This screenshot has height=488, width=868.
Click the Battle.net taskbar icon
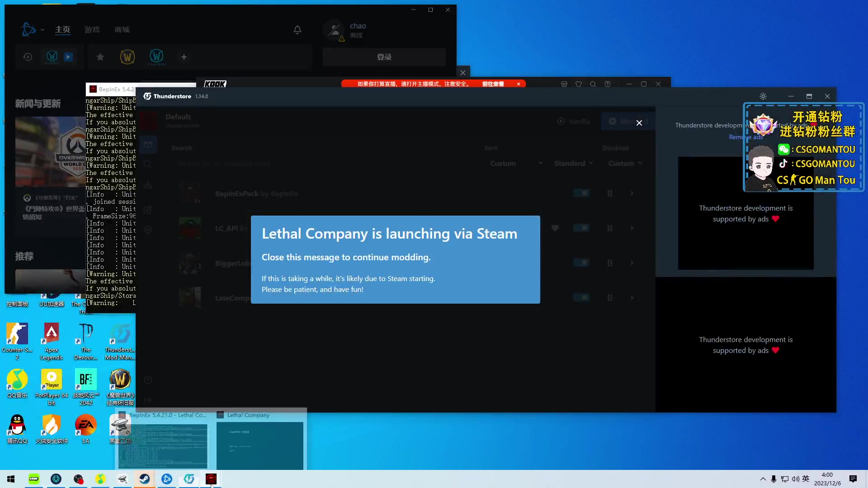click(167, 479)
